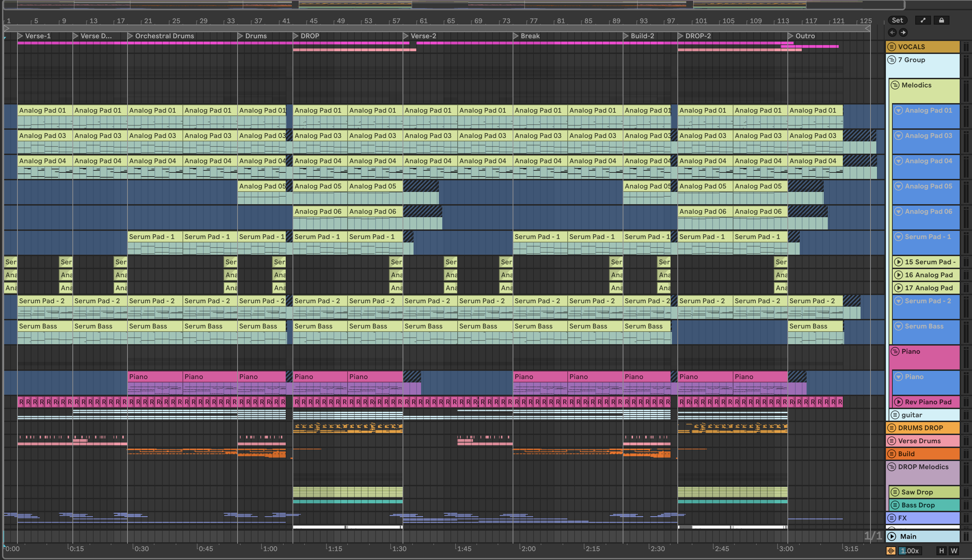Collapse the Analog Pad 01 track
Viewport: 972px width, 560px height.
[x=898, y=110]
